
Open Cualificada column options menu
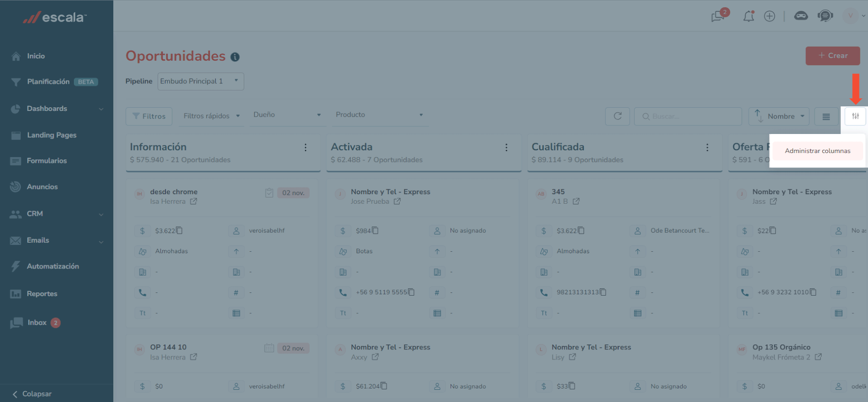point(707,148)
